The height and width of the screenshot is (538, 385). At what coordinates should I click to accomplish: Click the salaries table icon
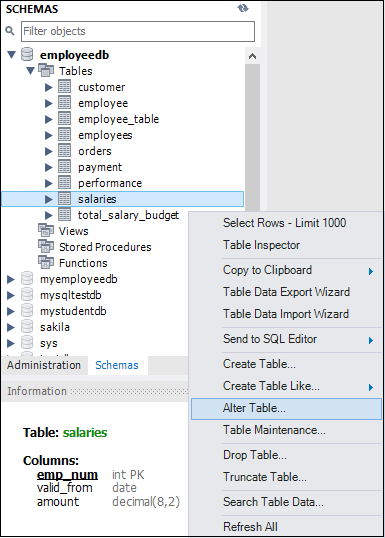(65, 199)
